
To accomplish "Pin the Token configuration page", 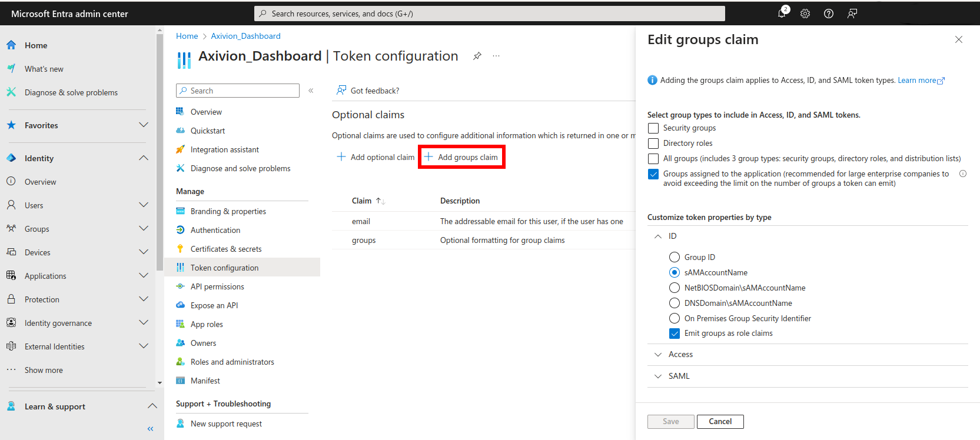I will 477,56.
